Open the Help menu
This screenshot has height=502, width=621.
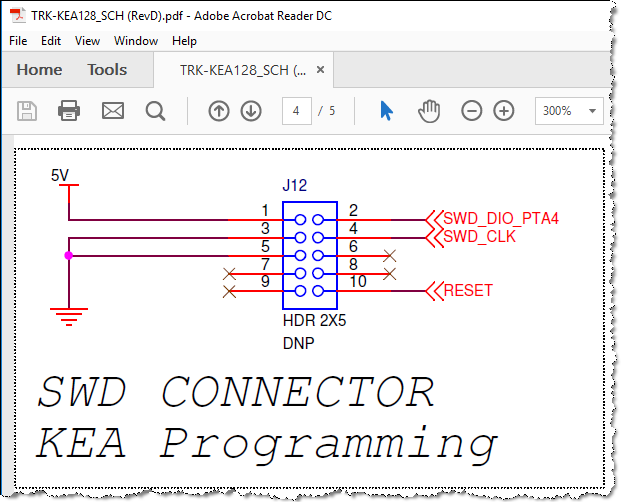pos(184,41)
